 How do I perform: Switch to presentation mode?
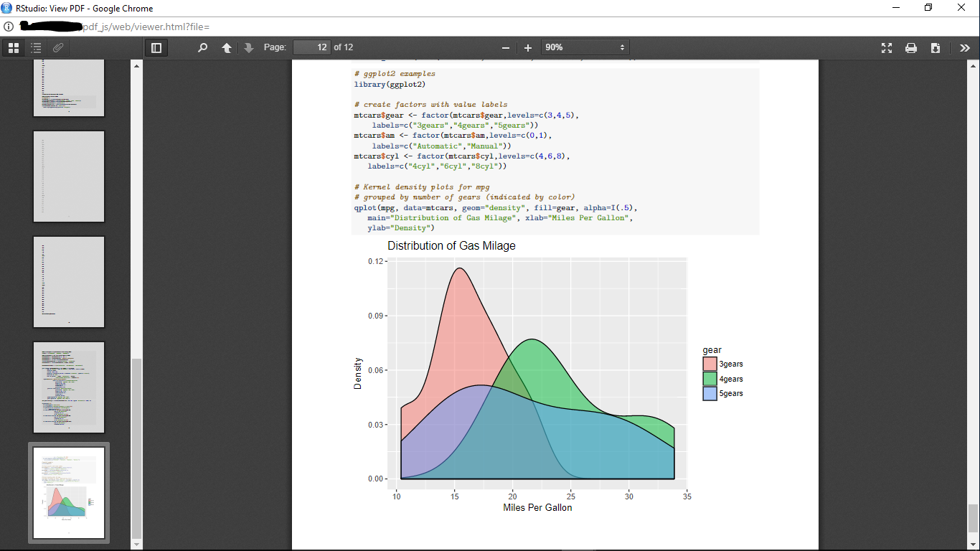tap(887, 48)
